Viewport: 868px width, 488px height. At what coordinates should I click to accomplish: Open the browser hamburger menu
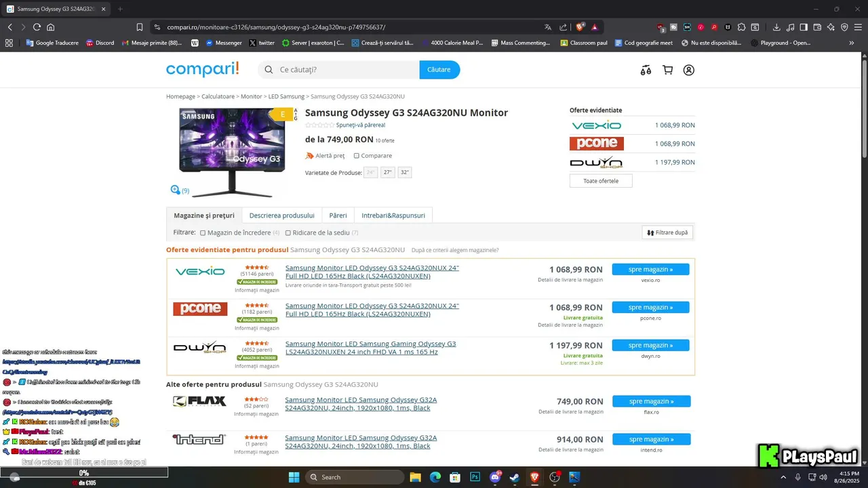(858, 27)
